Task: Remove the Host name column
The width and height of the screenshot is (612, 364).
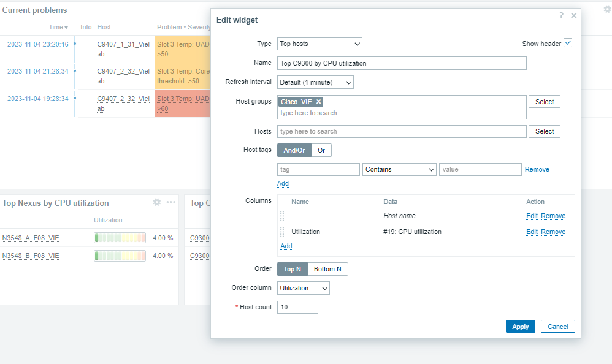Action: [553, 216]
